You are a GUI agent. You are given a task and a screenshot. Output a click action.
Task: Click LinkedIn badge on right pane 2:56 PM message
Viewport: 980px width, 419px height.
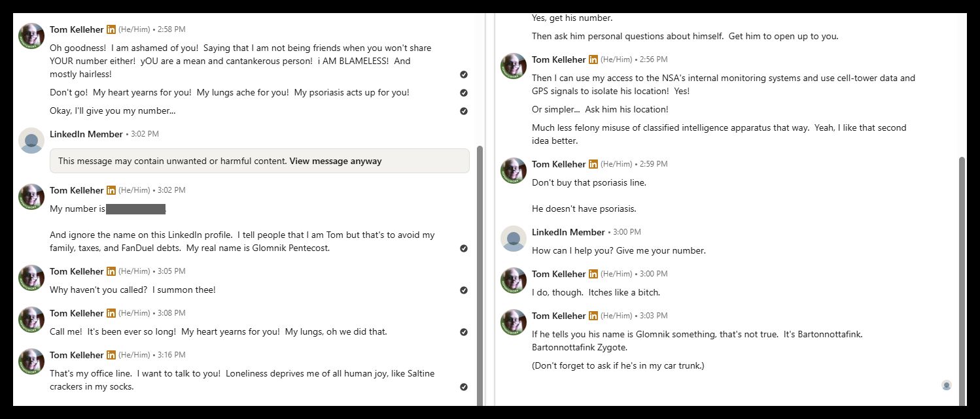[x=593, y=59]
